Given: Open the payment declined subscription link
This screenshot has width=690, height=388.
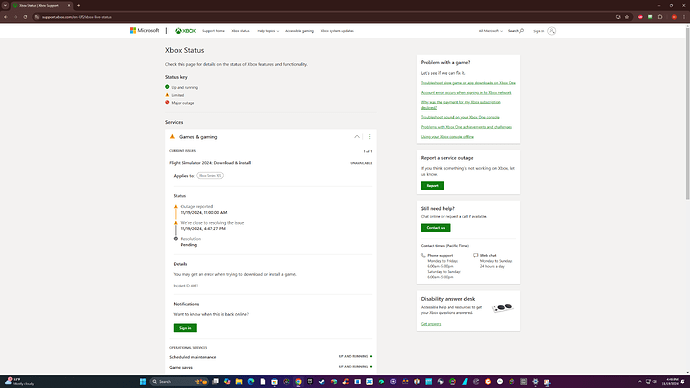Looking at the screenshot, I should point(460,105).
